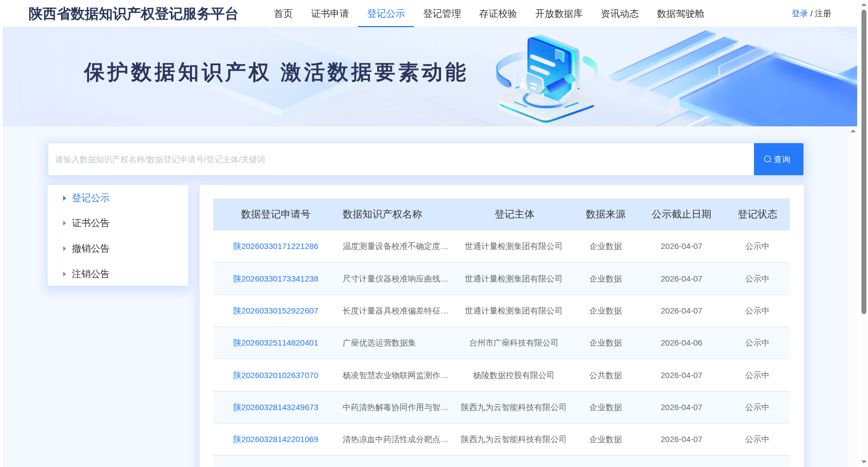Click the scrollbar up arrow at top
The image size is (868, 467).
tap(864, 4)
